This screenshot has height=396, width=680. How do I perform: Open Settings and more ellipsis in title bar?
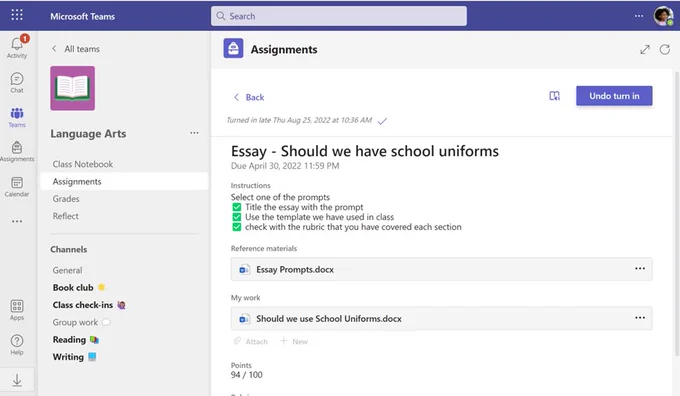639,16
